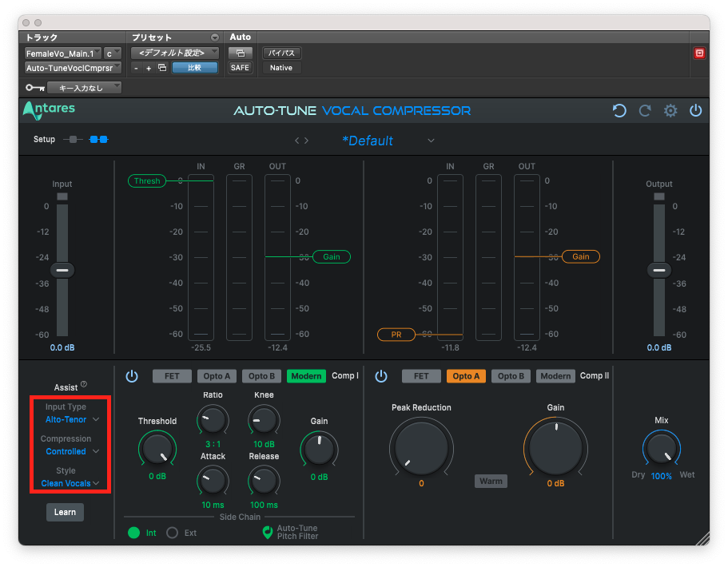Open the preset section menu arrow
The image size is (728, 567).
coord(214,37)
